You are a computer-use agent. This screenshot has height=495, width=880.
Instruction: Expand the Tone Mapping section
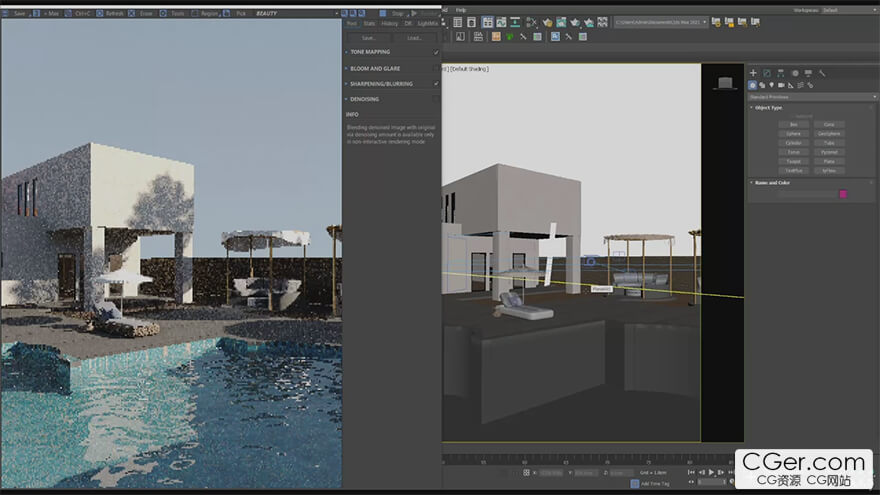pos(346,52)
